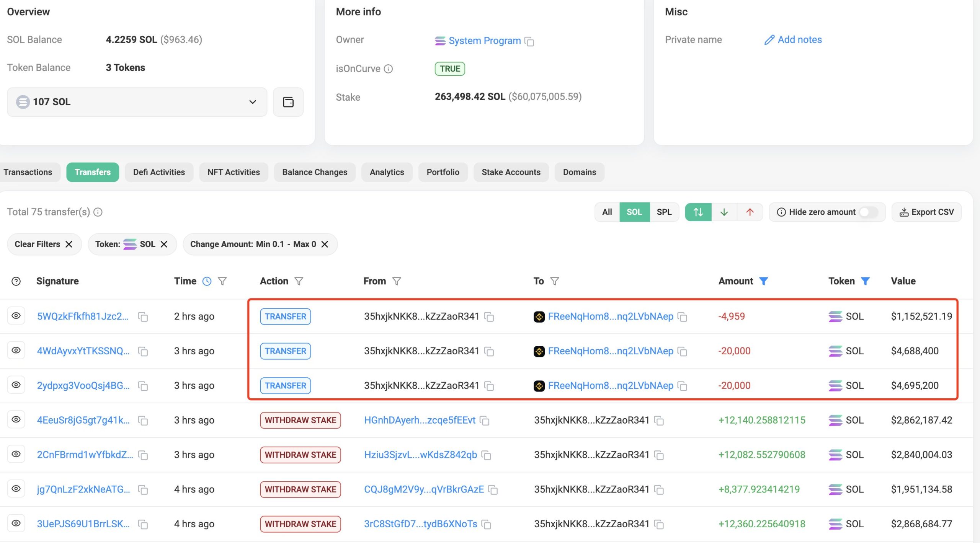Toggle eye icon for 5WQzkFfkfh81Jzc2 row
This screenshot has width=980, height=543.
(16, 316)
